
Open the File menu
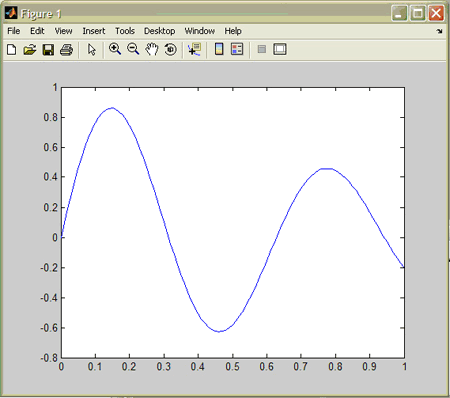14,31
